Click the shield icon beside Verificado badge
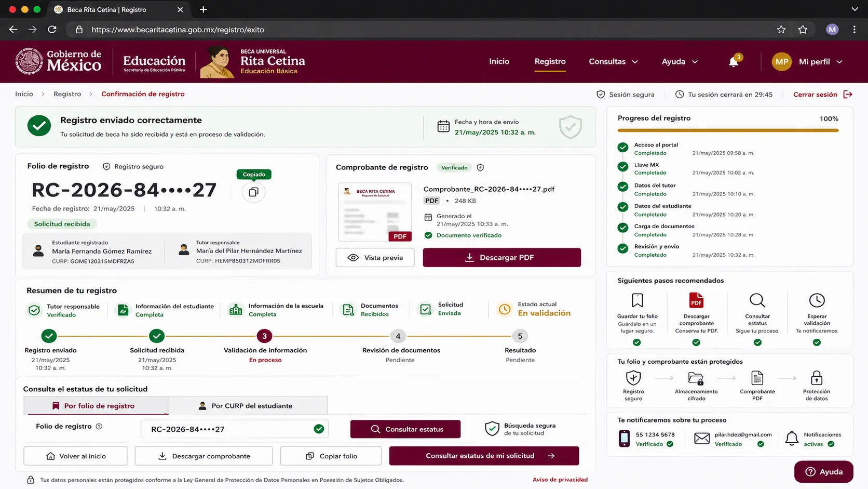This screenshot has height=489, width=868. [480, 167]
